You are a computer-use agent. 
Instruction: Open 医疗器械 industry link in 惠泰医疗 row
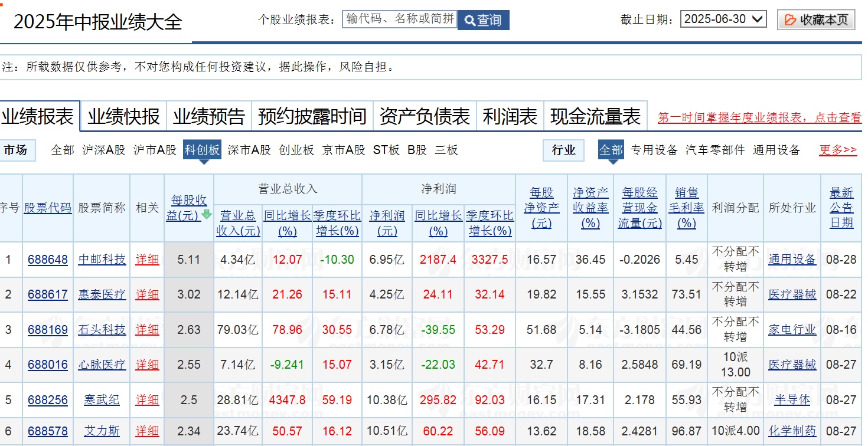[x=792, y=294]
